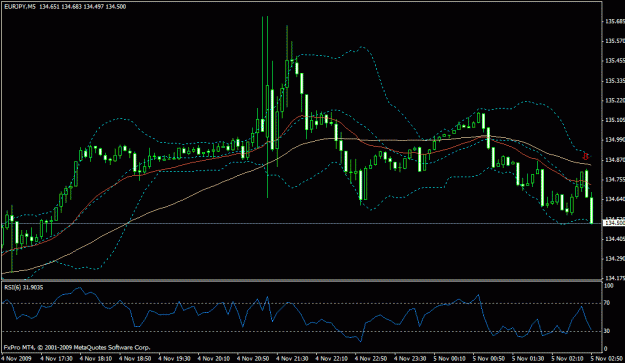Screen dimensions: 625x363
Task: Click the 135.570 price axis label
Action: [615, 41]
